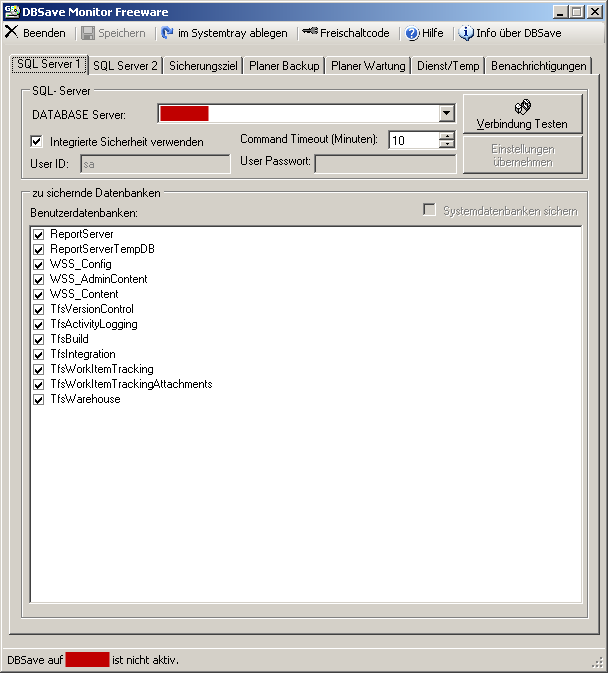Screen dimensions: 608x673
Task: Click the Command Timeout value field
Action: coord(414,140)
